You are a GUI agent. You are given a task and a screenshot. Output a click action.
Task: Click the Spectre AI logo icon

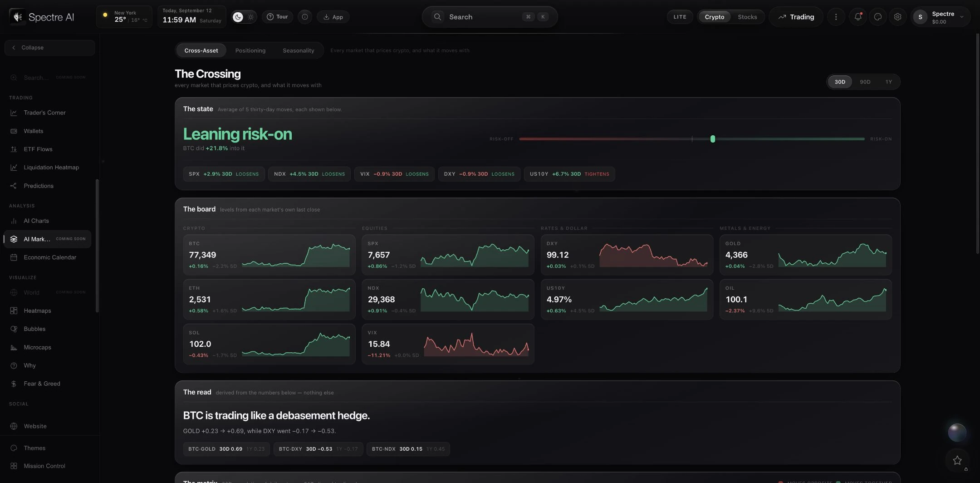click(18, 17)
